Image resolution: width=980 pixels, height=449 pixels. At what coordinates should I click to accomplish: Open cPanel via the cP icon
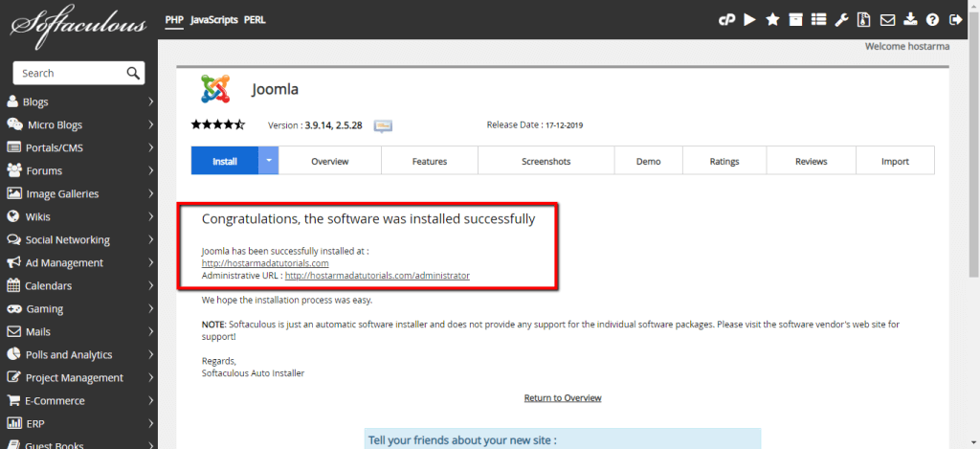(x=726, y=20)
